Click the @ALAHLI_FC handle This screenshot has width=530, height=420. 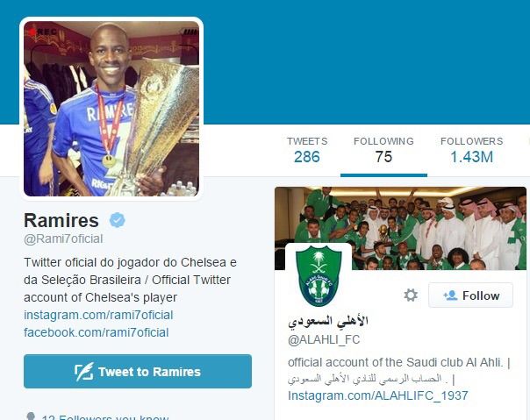(324, 339)
